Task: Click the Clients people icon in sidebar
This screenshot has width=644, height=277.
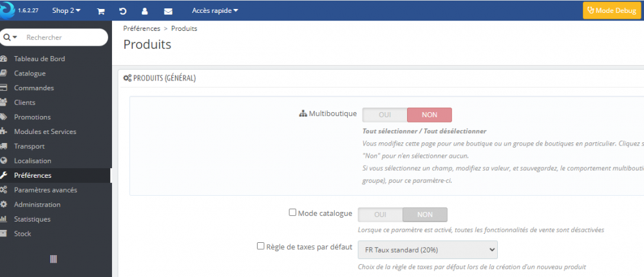Action: [x=4, y=102]
